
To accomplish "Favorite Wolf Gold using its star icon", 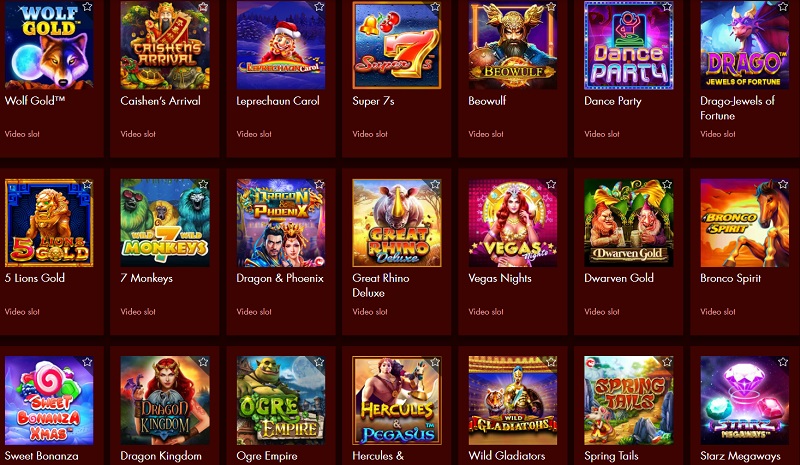I will coord(87,7).
